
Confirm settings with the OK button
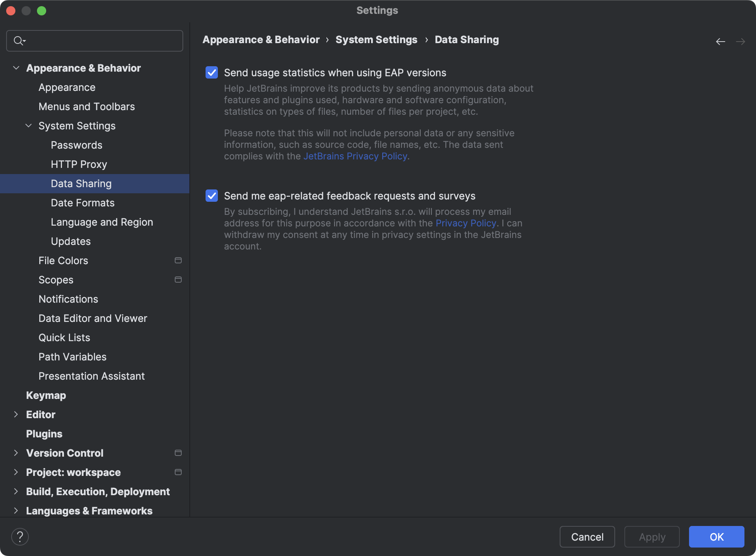716,536
